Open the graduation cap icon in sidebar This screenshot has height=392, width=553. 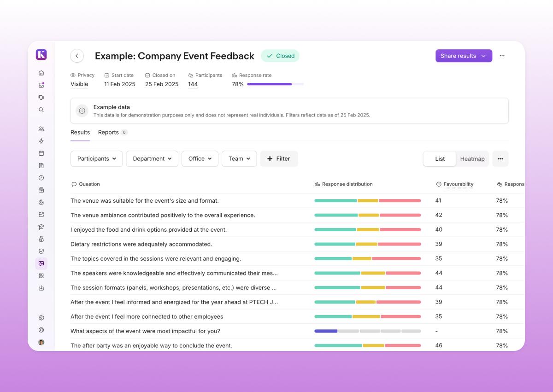coord(41,227)
